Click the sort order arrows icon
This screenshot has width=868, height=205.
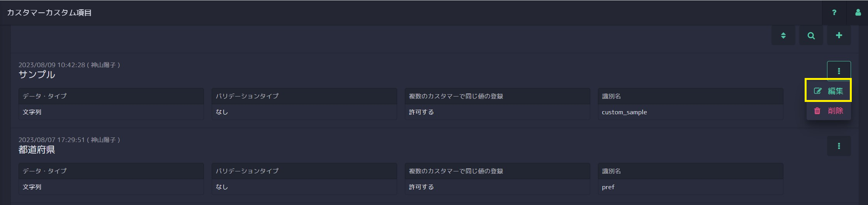[783, 36]
